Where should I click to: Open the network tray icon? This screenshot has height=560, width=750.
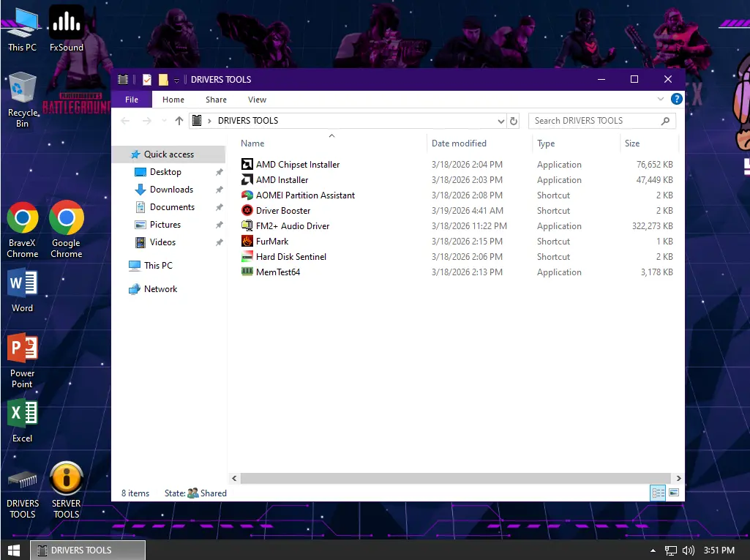[x=670, y=550]
